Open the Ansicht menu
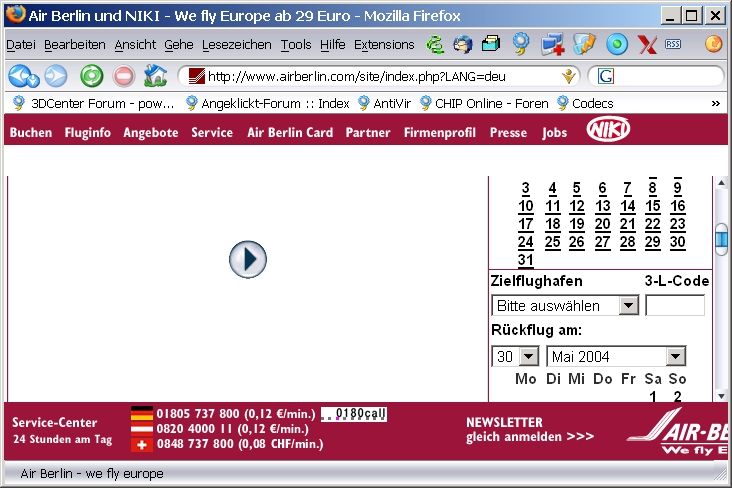The height and width of the screenshot is (488, 732). 135,45
